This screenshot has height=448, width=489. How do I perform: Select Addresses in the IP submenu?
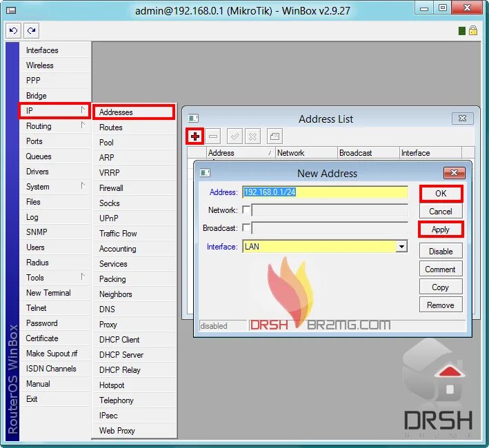click(134, 112)
